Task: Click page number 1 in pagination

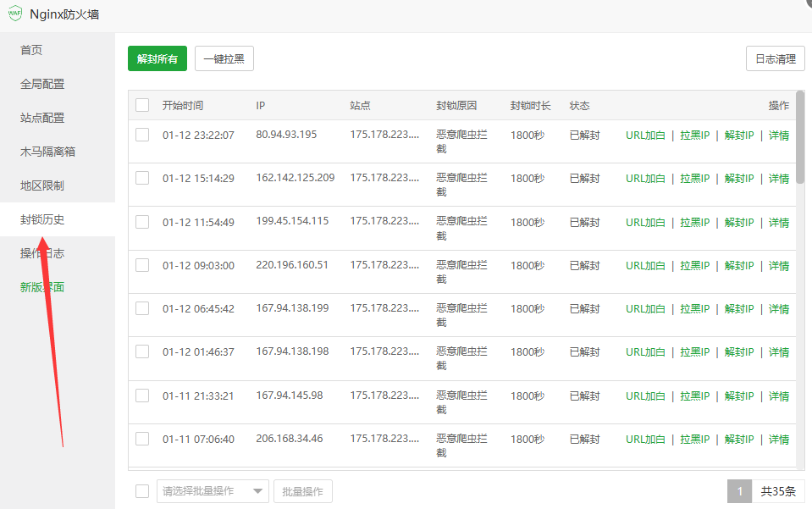Action: 739,491
